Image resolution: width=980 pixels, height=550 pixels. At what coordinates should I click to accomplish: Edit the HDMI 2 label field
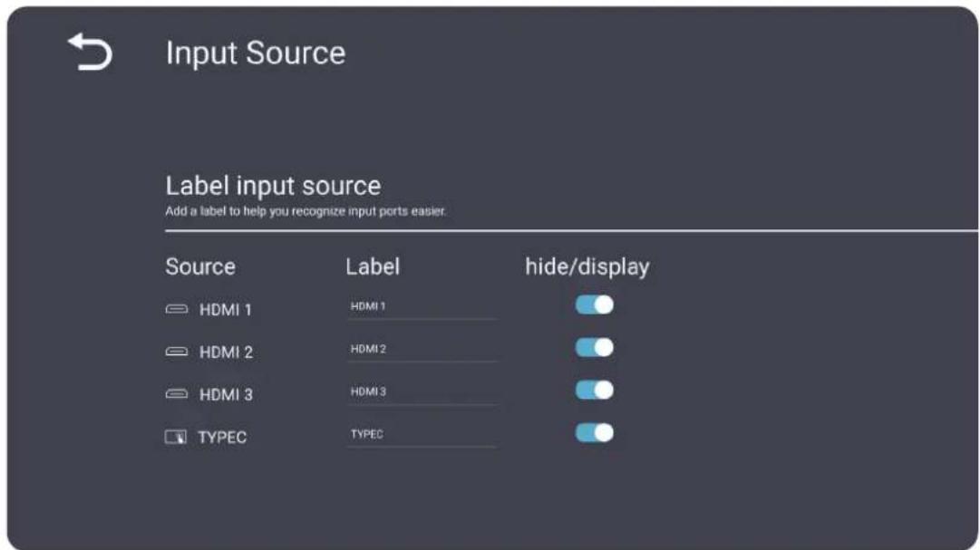coord(422,350)
